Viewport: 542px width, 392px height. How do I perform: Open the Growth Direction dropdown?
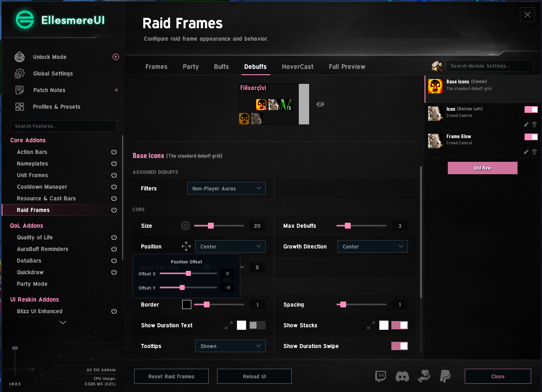point(373,246)
